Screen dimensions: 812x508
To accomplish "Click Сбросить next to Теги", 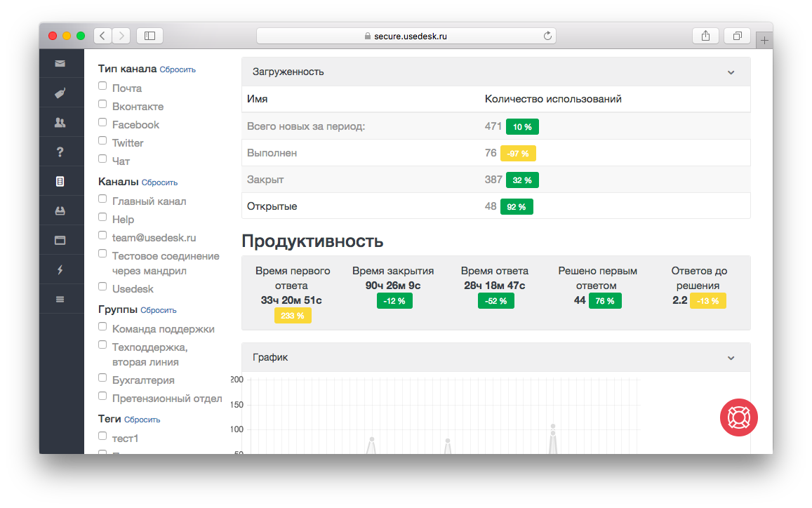I will (142, 419).
